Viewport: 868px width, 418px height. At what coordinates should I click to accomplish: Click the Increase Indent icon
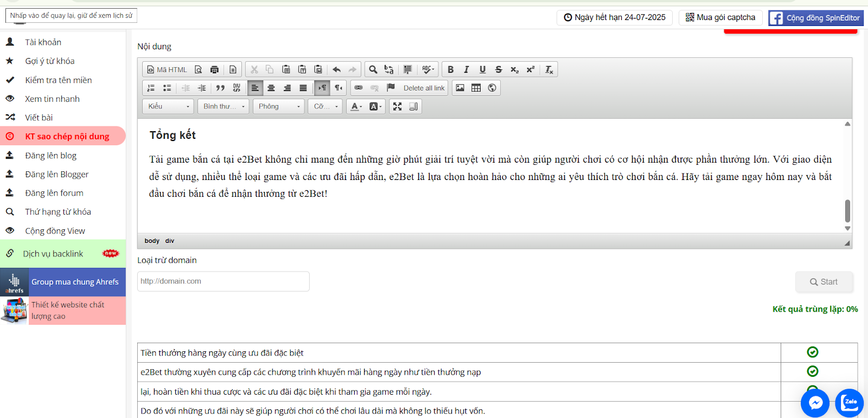point(202,88)
